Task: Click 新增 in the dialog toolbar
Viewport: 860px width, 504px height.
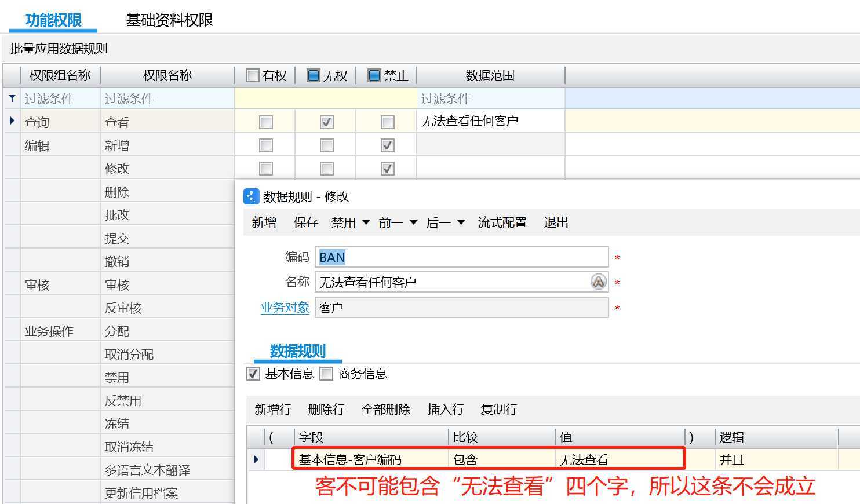Action: (x=264, y=222)
